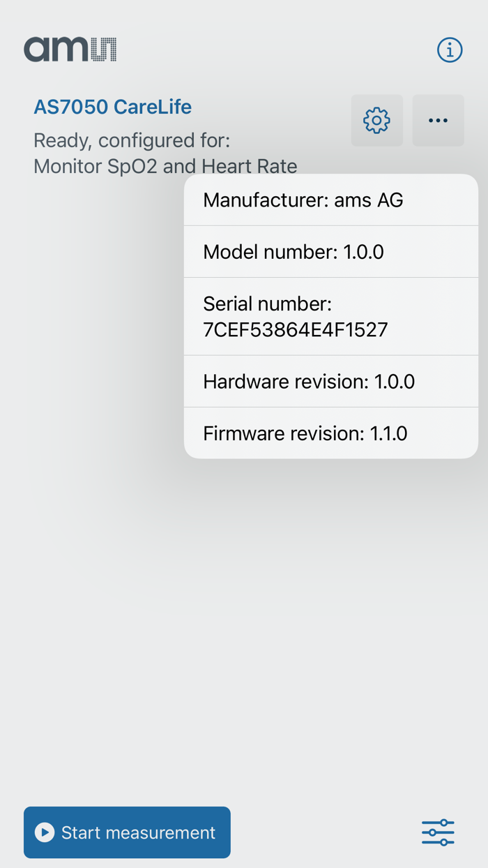The image size is (488, 868).
Task: Tap the Start measurement button label
Action: (138, 832)
